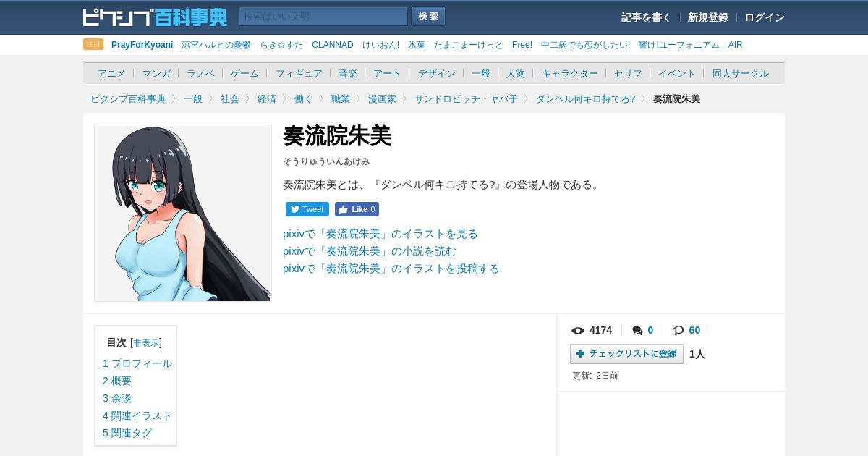
Task: Open the 中二病でも恋がしたい! trending tag
Action: [x=585, y=45]
